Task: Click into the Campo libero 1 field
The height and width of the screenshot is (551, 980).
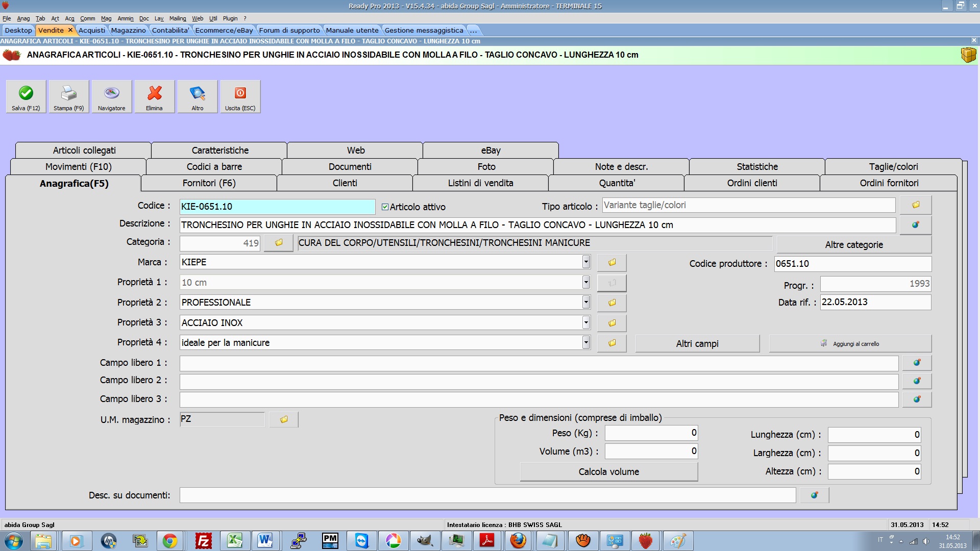Action: pos(538,363)
